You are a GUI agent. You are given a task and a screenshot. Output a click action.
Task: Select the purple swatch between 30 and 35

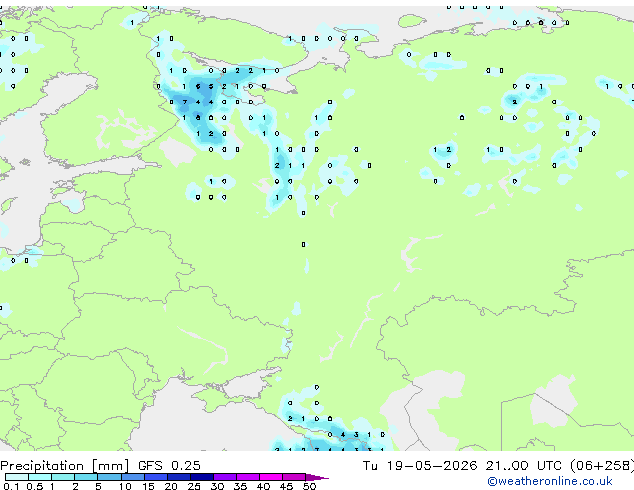pos(225,477)
